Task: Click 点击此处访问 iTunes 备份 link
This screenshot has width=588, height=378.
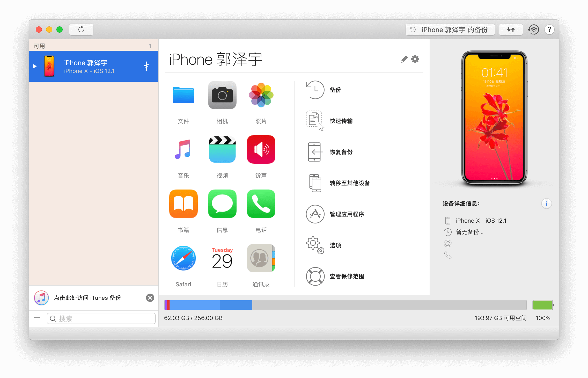Action: tap(87, 298)
